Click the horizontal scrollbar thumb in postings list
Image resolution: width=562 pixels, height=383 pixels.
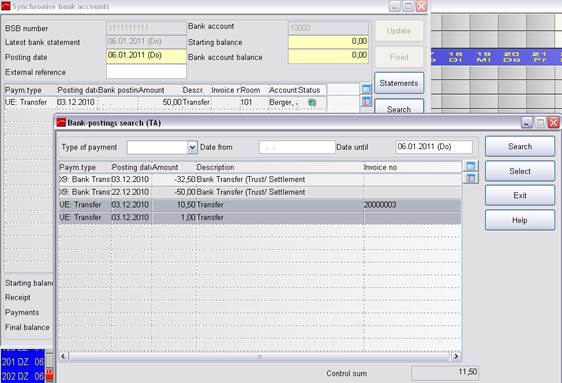click(259, 356)
